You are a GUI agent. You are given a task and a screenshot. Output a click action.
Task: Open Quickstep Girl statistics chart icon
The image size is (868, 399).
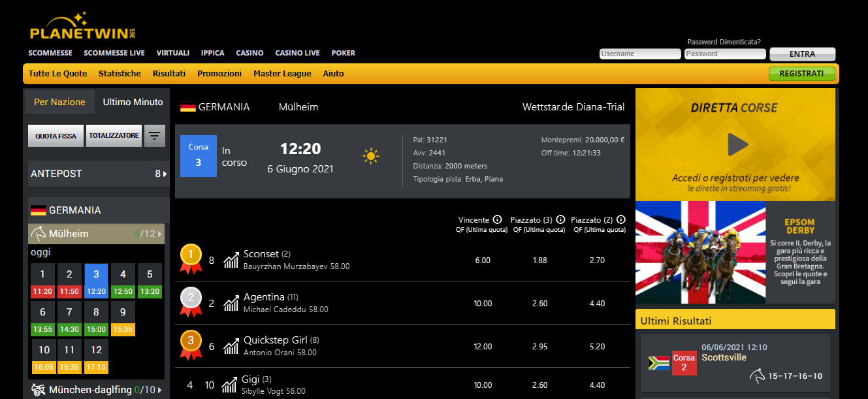(x=231, y=346)
